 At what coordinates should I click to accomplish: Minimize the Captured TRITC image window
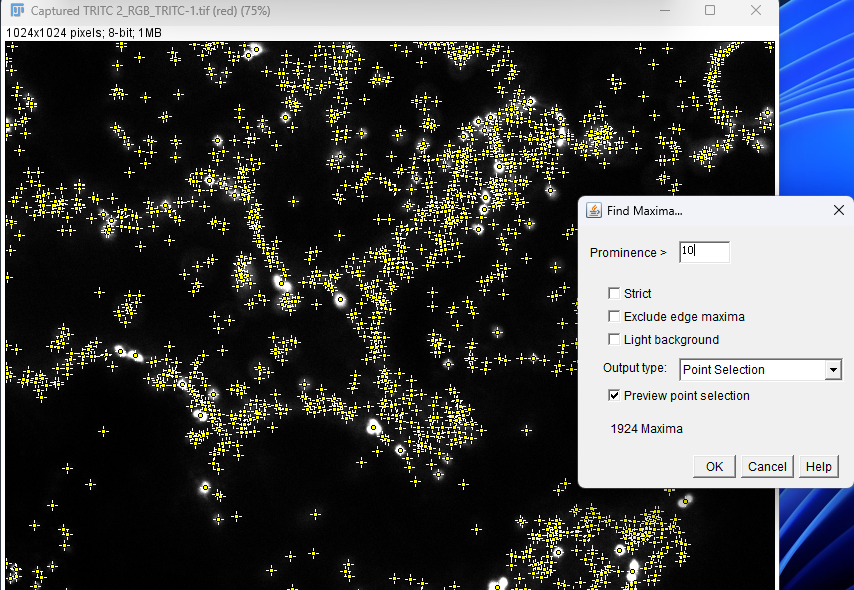click(664, 10)
